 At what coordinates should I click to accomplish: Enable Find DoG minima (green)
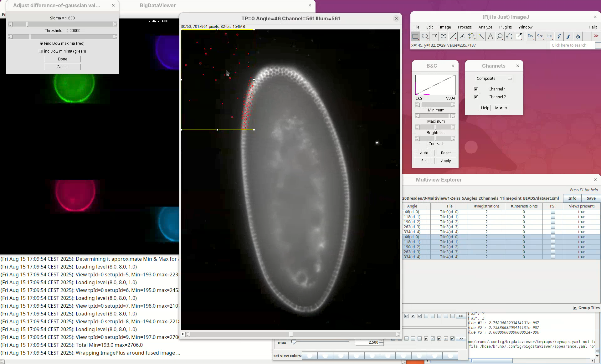click(x=40, y=51)
